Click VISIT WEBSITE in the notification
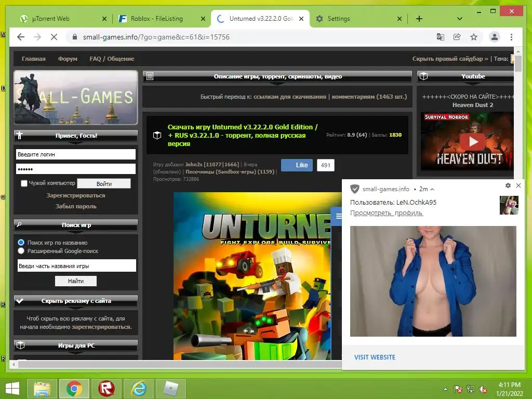 375,357
